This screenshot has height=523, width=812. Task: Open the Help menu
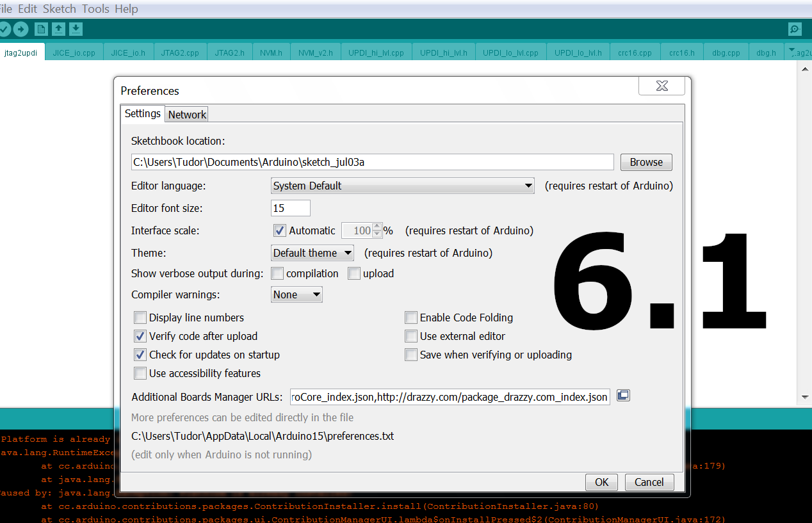(126, 9)
